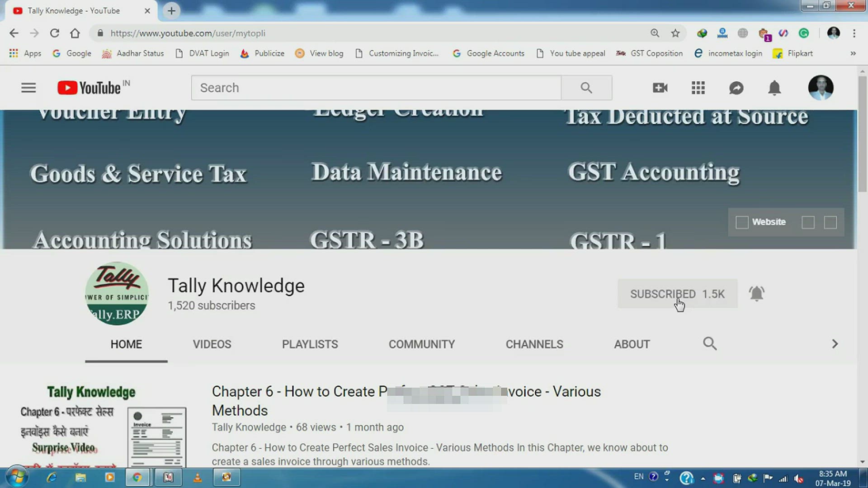Open Google bookmark
The height and width of the screenshot is (488, 868).
pyautogui.click(x=72, y=53)
